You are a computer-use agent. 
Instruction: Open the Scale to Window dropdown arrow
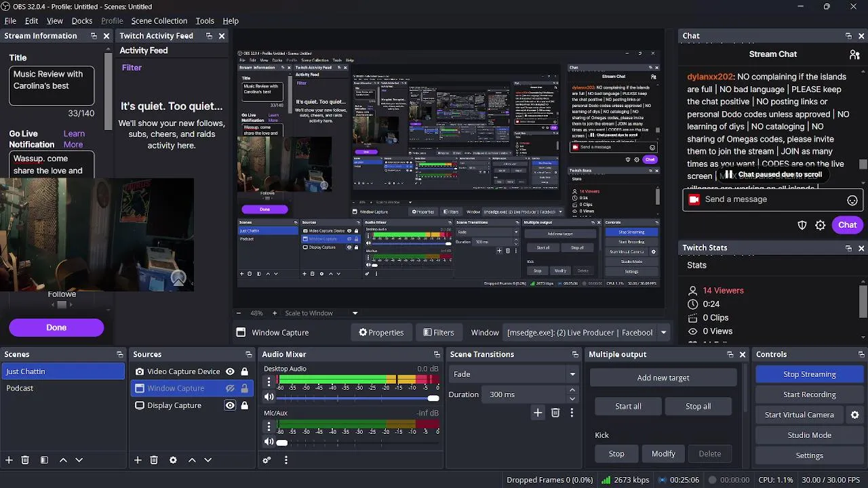355,313
